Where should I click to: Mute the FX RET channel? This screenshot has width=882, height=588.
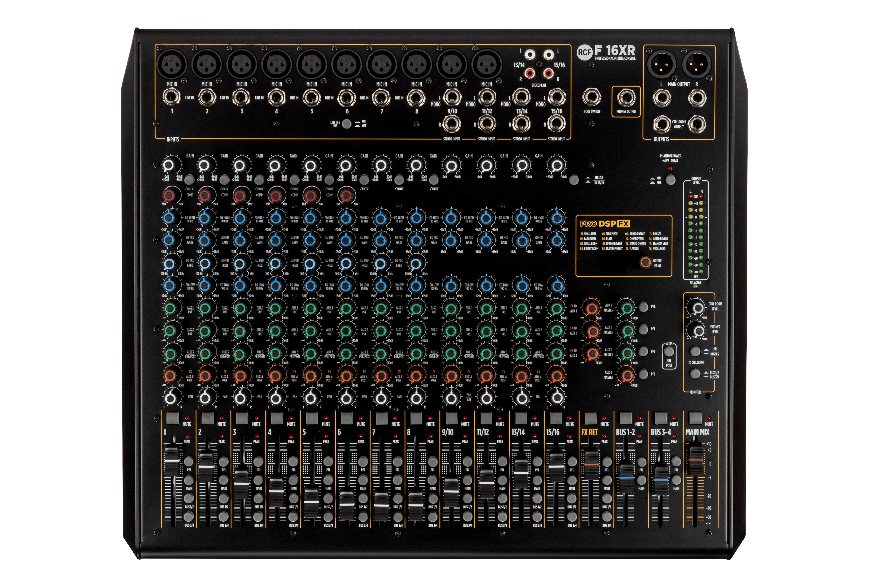pyautogui.click(x=591, y=418)
